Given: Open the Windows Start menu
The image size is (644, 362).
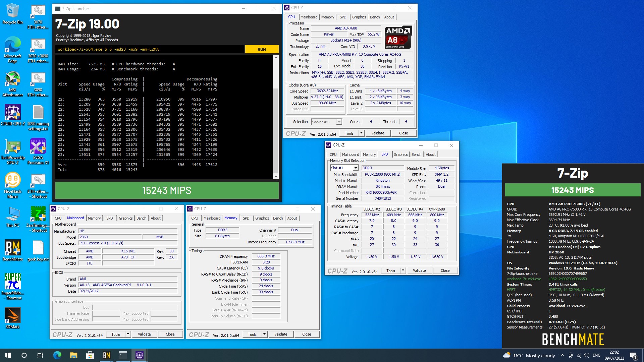Looking at the screenshot, I should click(8, 355).
